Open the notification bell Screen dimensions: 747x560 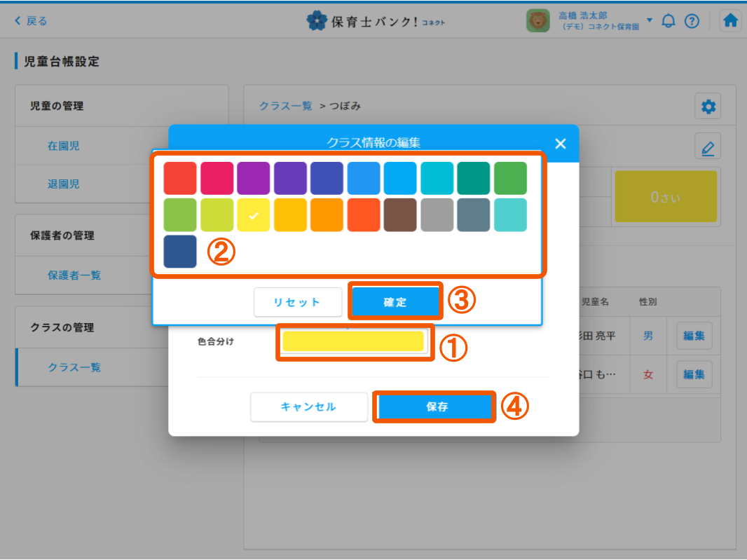669,21
